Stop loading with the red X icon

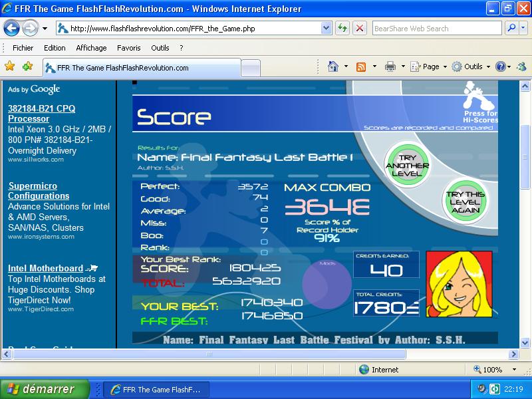(x=360, y=29)
